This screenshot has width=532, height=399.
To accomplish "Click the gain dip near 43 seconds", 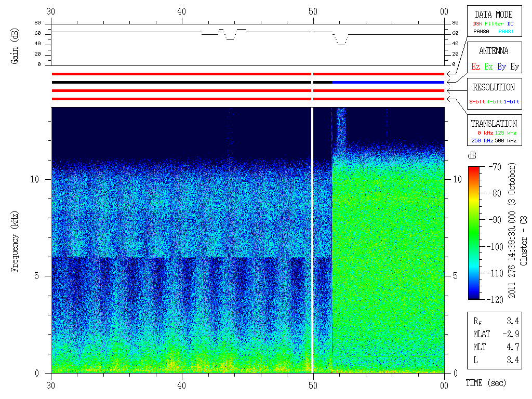I will (x=230, y=35).
